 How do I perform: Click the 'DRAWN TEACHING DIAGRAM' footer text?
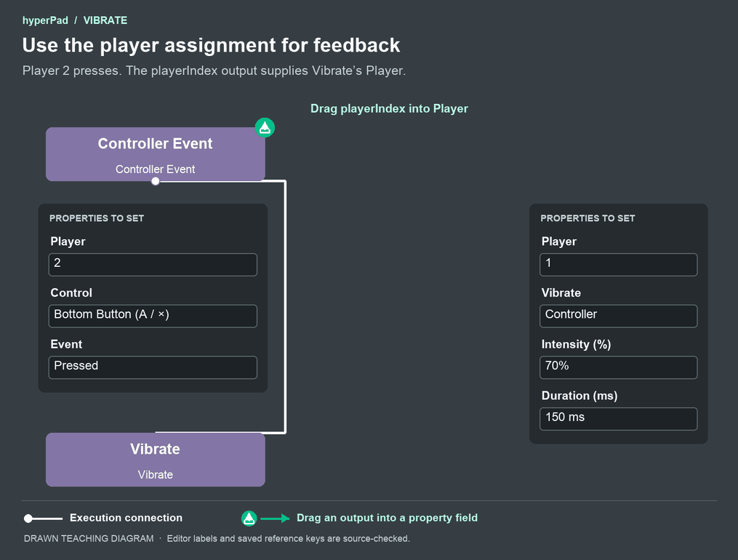(x=89, y=539)
